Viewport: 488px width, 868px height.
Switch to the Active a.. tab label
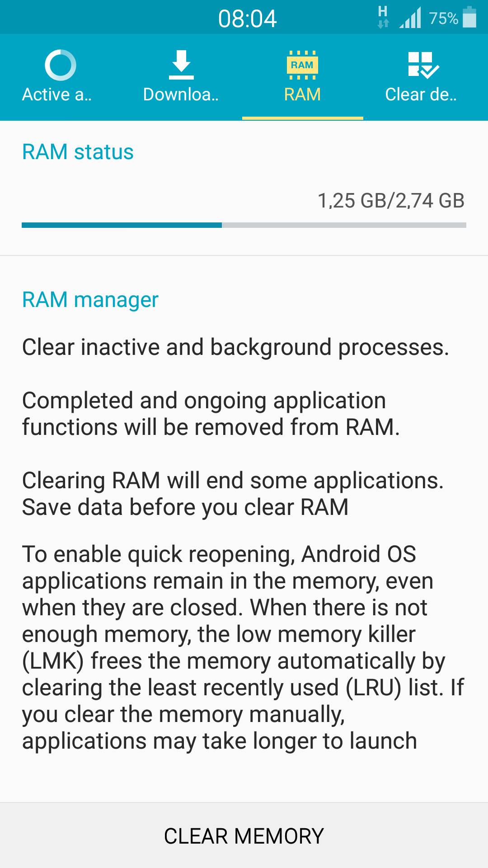pos(57,94)
